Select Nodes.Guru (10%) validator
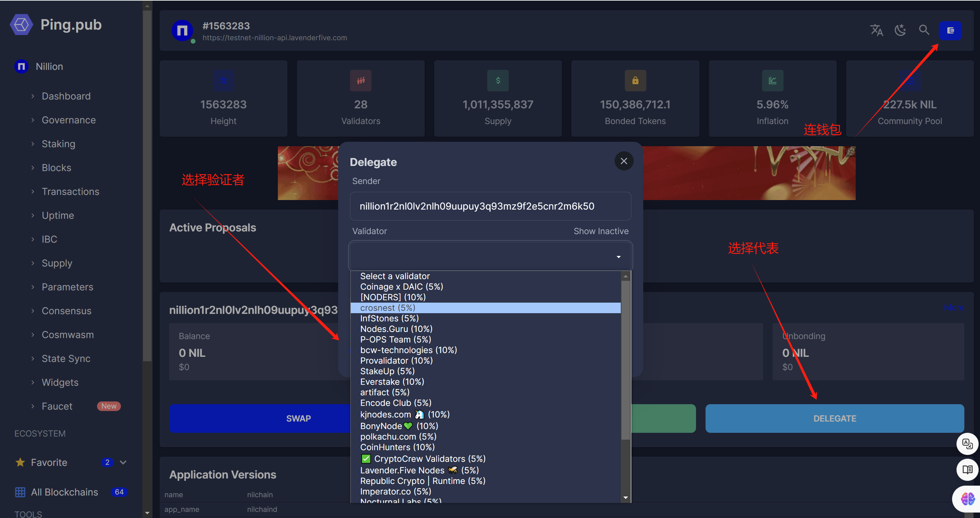980x518 pixels. (x=485, y=329)
